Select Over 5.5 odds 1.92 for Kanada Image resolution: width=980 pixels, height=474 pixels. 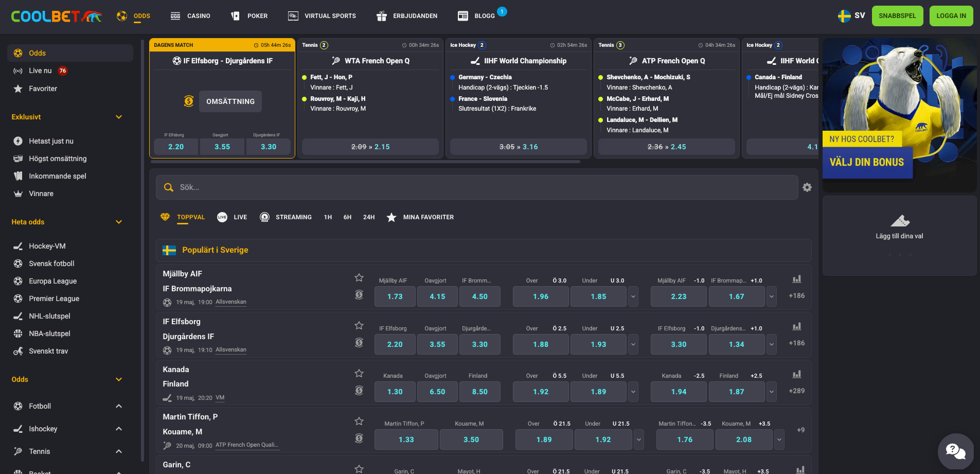[541, 392]
